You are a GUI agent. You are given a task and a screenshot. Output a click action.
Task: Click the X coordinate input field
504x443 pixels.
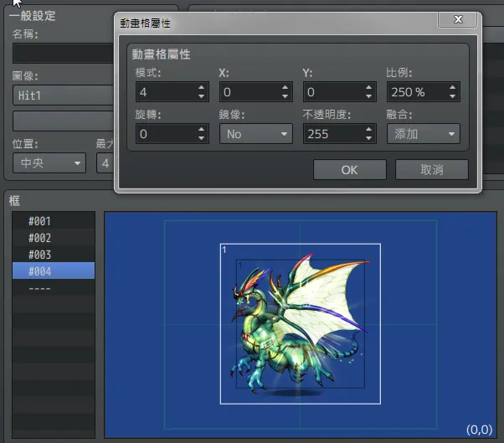249,92
